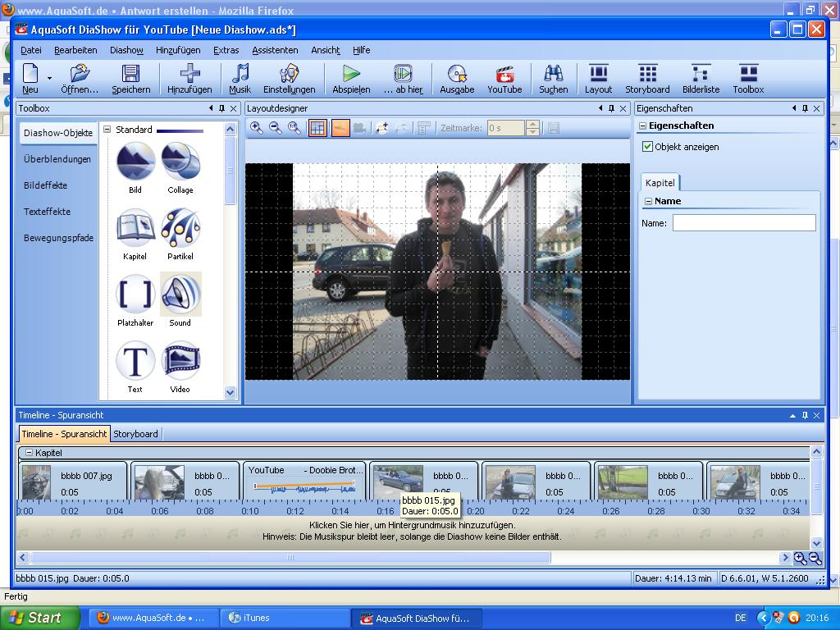Collapse the Kapitel track in timeline
The height and width of the screenshot is (630, 840).
[29, 453]
